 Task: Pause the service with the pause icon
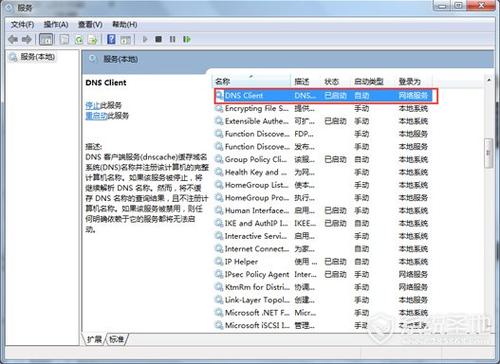(172, 39)
